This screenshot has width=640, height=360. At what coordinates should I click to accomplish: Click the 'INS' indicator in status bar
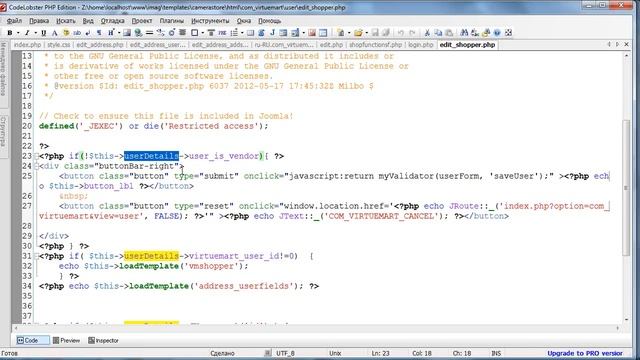[x=496, y=353]
